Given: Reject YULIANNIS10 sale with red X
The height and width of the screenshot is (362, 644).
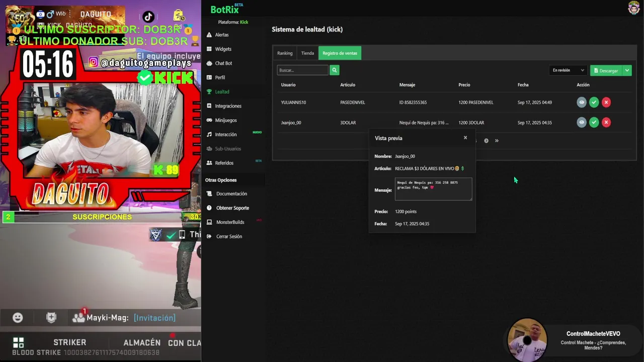Looking at the screenshot, I should tap(606, 102).
